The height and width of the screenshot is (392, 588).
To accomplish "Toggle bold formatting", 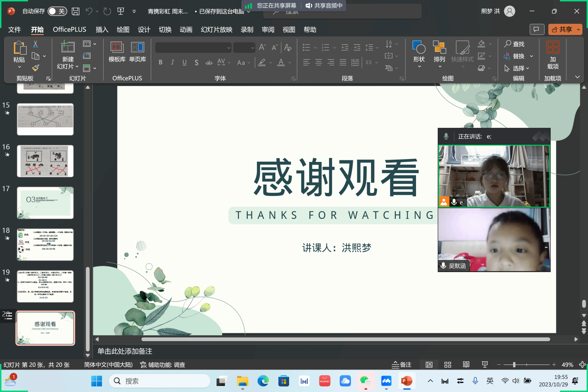I will coord(160,62).
